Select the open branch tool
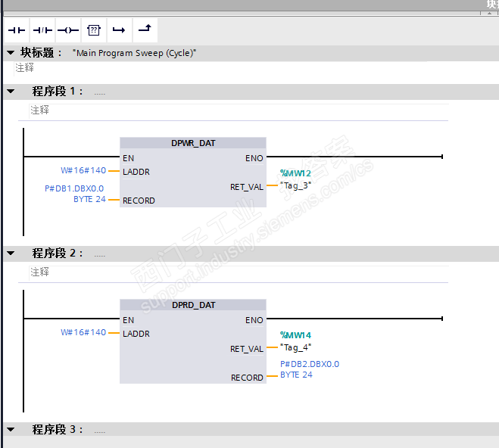The image size is (499, 448). coord(120,30)
